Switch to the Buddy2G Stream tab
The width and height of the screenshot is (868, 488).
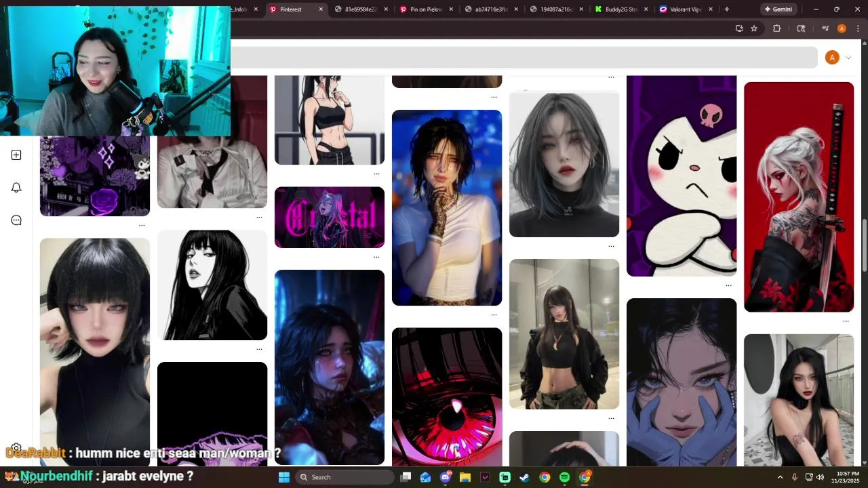[x=621, y=9]
